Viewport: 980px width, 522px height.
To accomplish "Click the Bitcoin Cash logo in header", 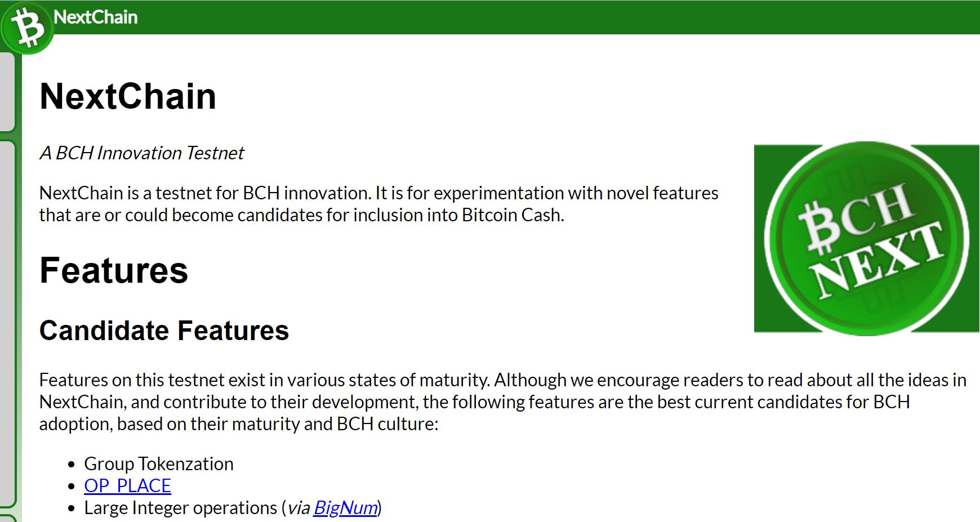I will (x=27, y=28).
